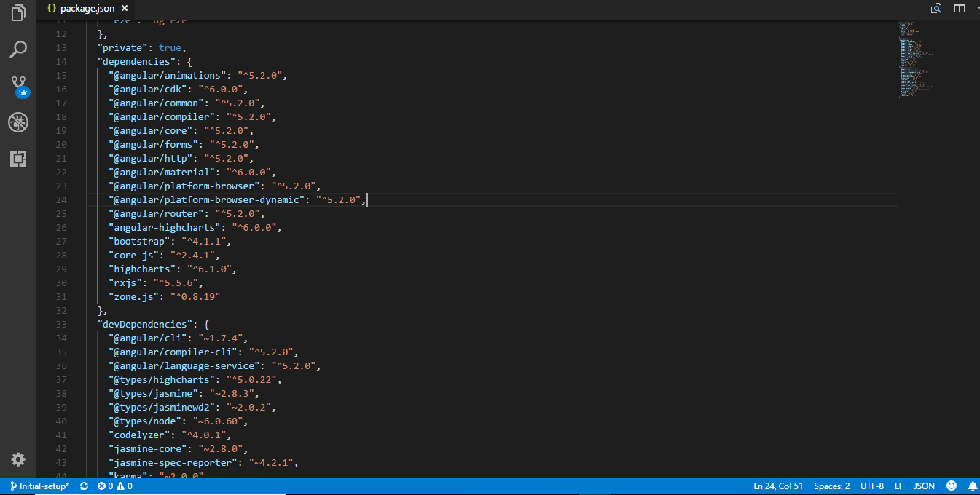This screenshot has width=980, height=495.
Task: Click the JSON braces icon on package.json tab
Action: coord(52,8)
